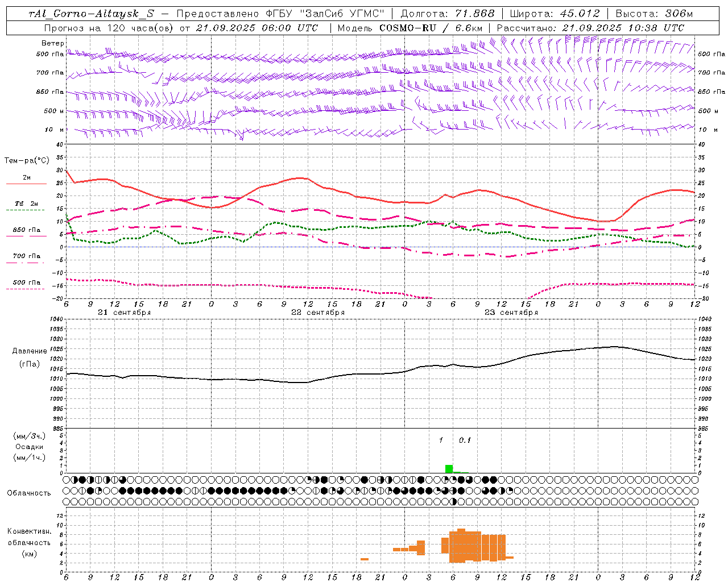Click the (гПа) unit label under Давление

point(30,364)
